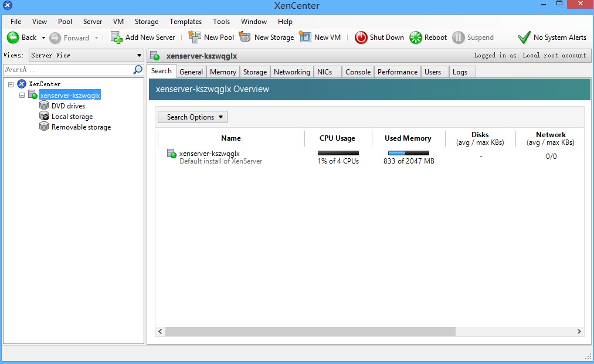Switch to the Storage tab
This screenshot has width=594, height=364.
tap(255, 72)
